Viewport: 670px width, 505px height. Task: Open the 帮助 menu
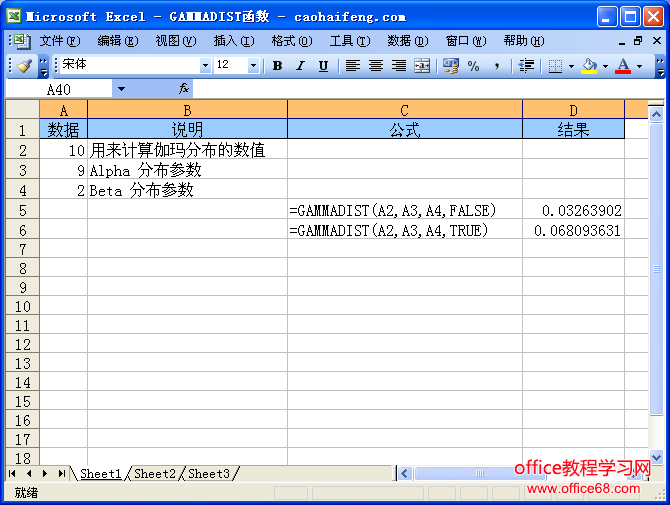pyautogui.click(x=524, y=41)
